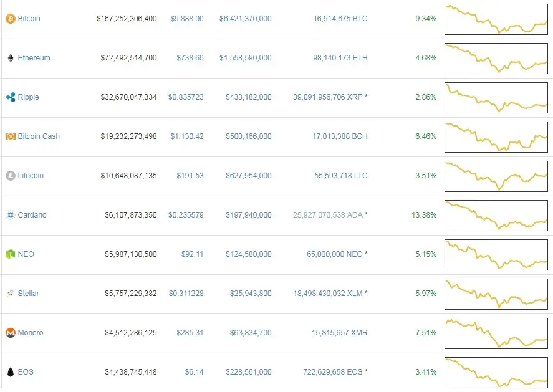Open the Bitcoin Cash price chart
The width and height of the screenshot is (553, 392).
[x=496, y=137]
